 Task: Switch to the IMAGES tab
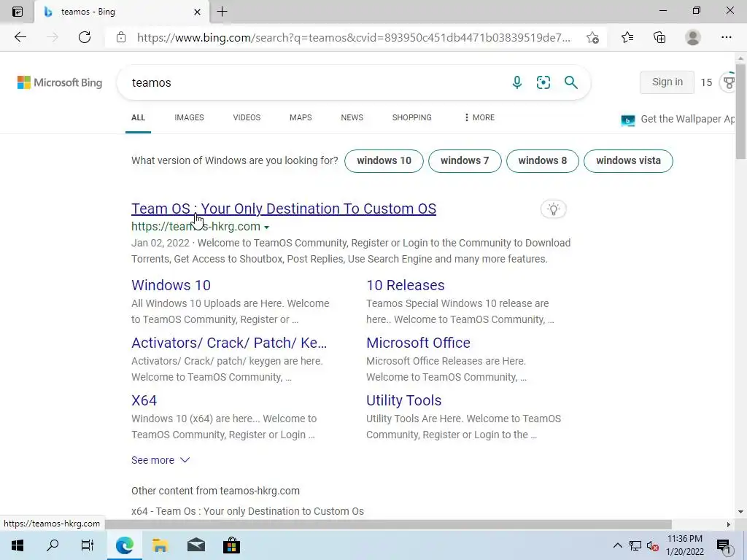tap(189, 117)
